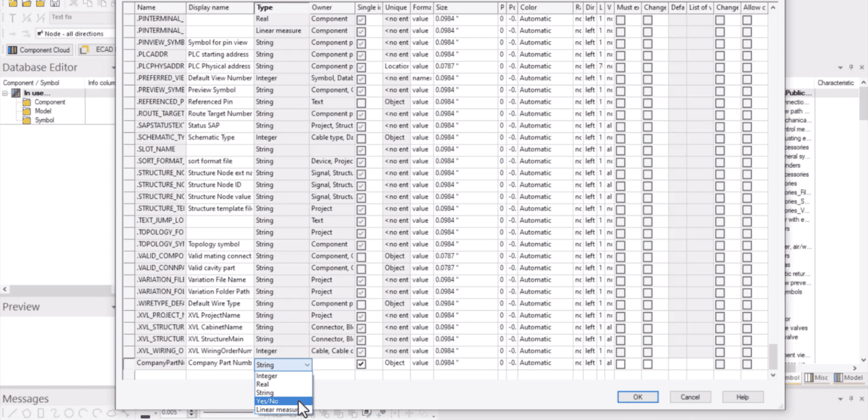The height and width of the screenshot is (420, 868).
Task: Select the circle drawing tool
Action: [69, 413]
